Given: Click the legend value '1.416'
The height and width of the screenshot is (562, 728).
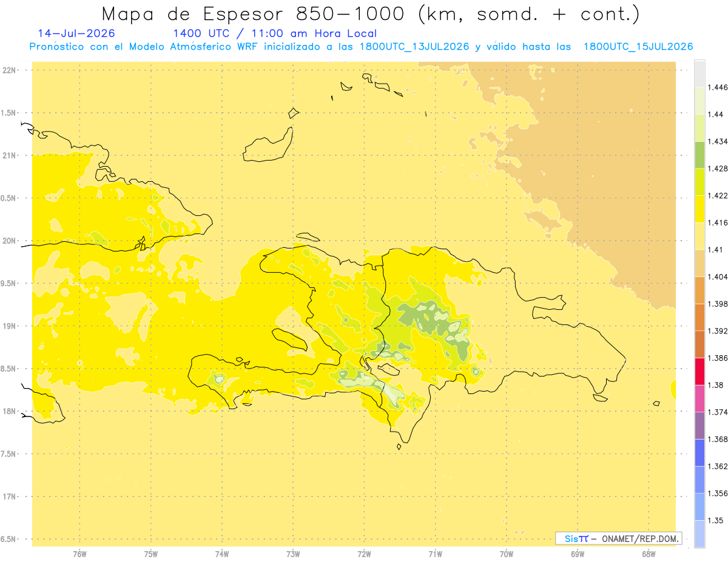Looking at the screenshot, I should [x=718, y=222].
